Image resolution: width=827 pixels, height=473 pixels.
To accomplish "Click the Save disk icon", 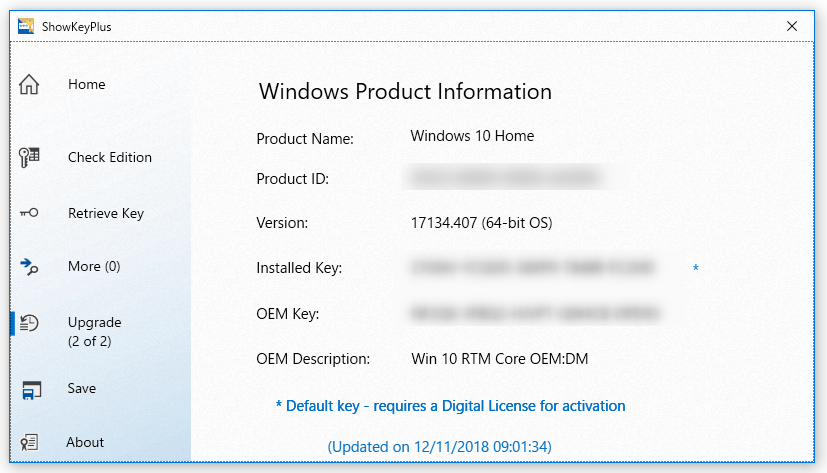I will tap(32, 390).
